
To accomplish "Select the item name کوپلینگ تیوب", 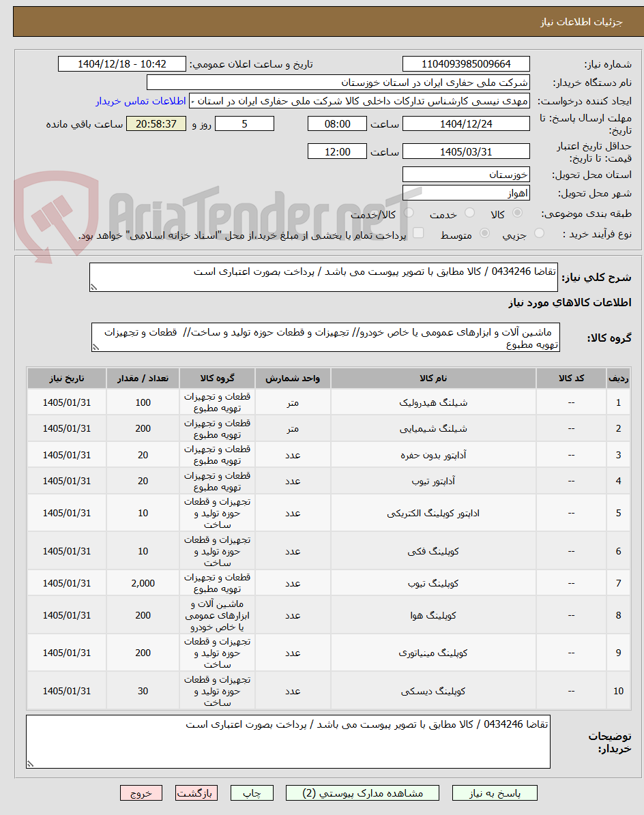I will coord(433,583).
